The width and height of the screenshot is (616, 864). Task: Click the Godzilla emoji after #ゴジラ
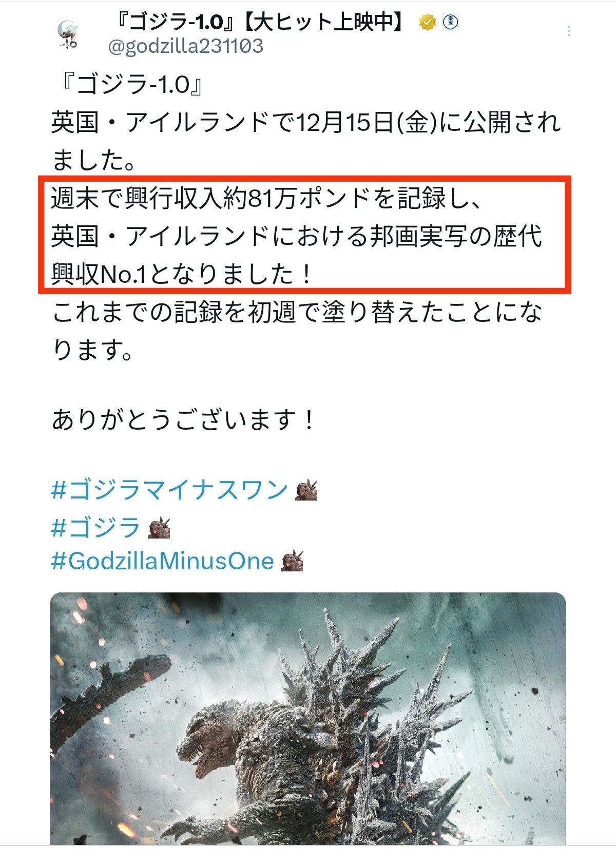pos(159,528)
